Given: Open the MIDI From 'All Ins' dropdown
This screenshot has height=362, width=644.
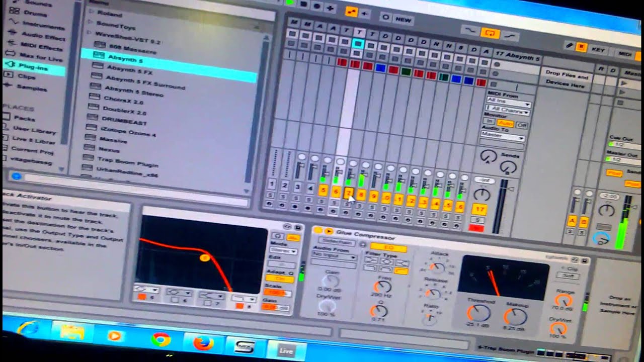Looking at the screenshot, I should pyautogui.click(x=508, y=103).
